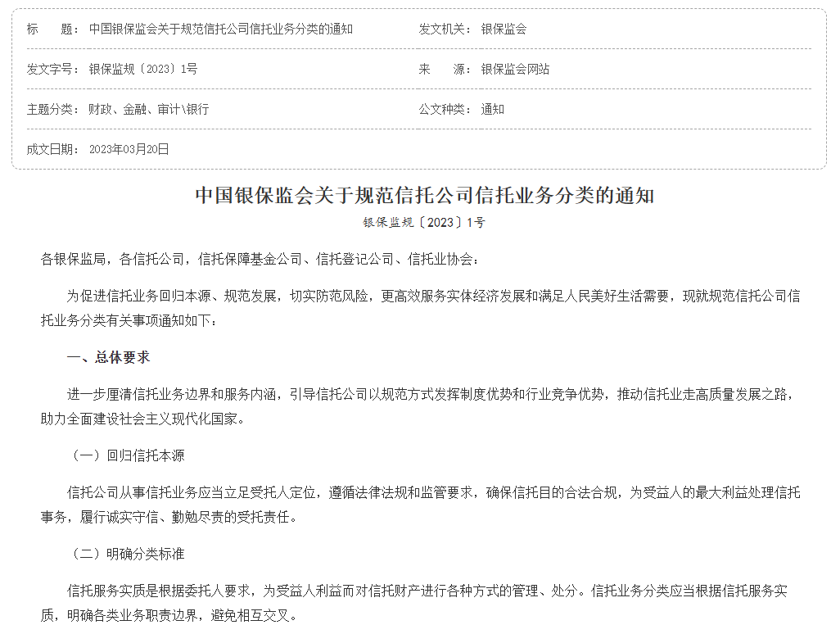This screenshot has width=840, height=634.
Task: Click the section heading '一、总体要求'
Action: [x=109, y=357]
